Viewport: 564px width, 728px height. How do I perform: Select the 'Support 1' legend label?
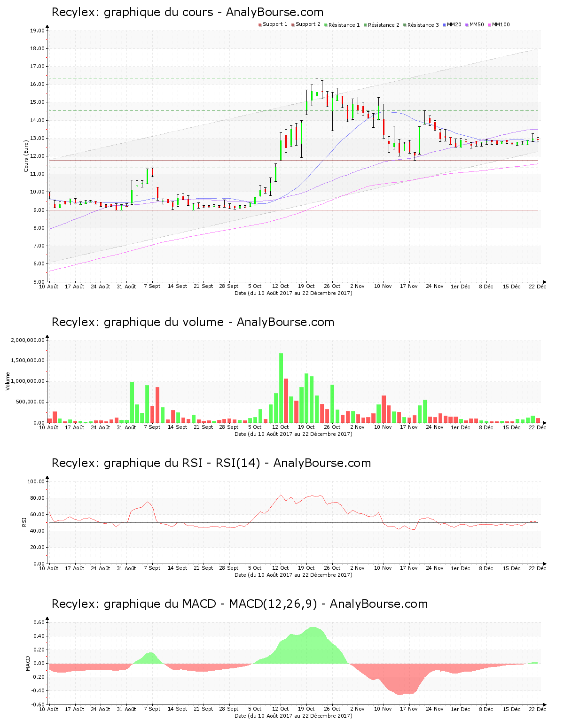275,24
